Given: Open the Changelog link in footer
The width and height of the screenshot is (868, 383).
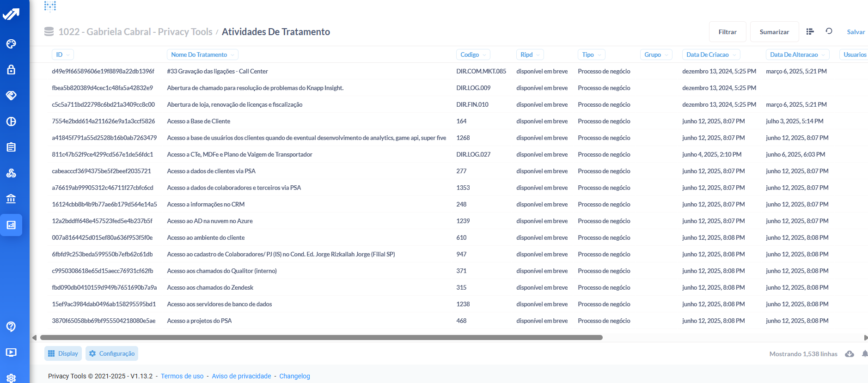Looking at the screenshot, I should click(x=294, y=376).
